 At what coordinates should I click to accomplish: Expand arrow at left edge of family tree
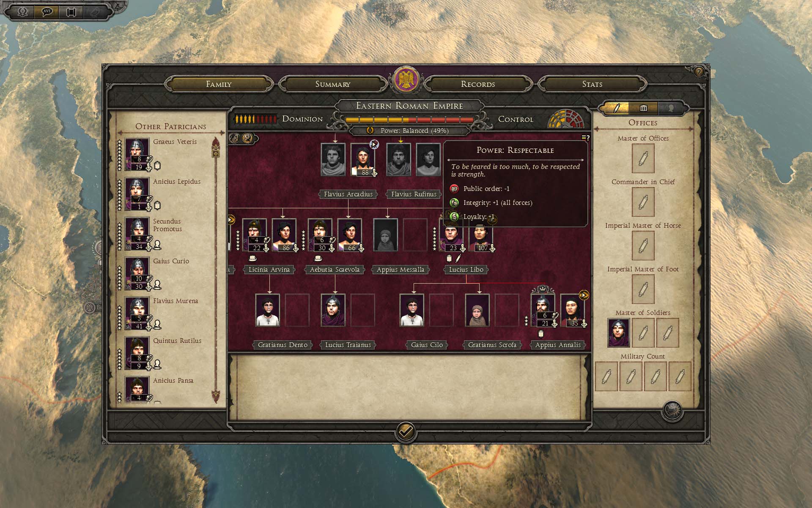(x=231, y=220)
